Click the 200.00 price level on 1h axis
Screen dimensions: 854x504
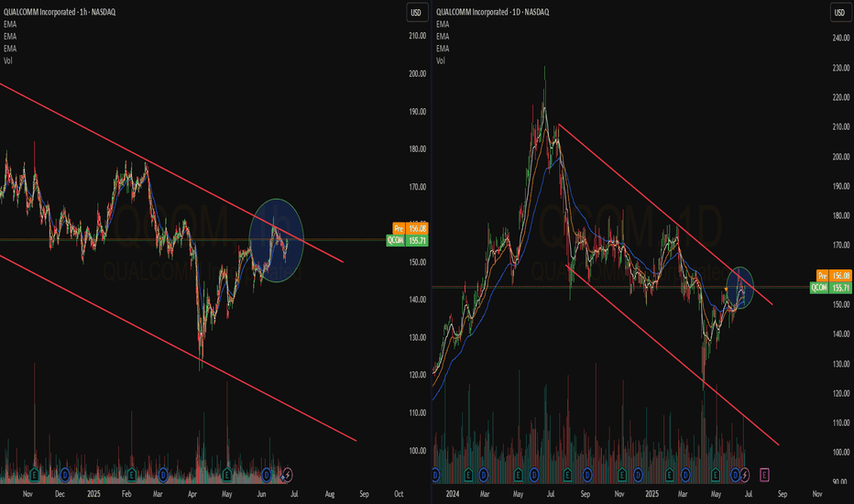point(418,73)
